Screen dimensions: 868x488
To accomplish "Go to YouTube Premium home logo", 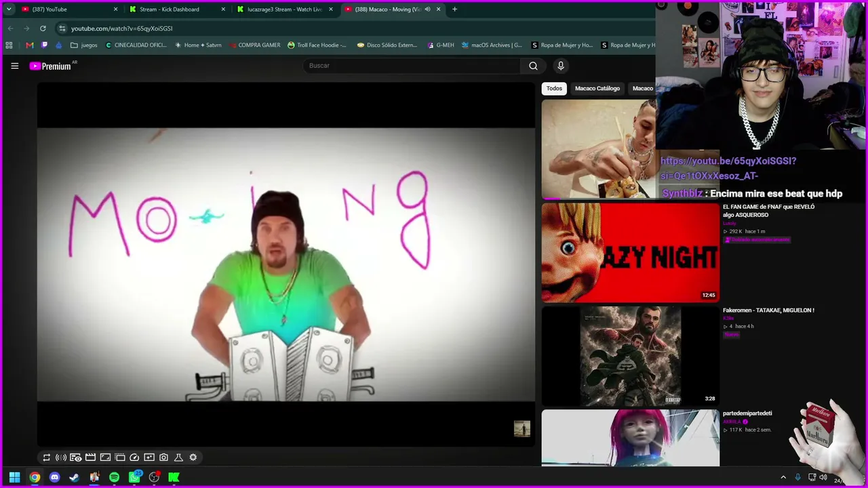I will 50,66.
